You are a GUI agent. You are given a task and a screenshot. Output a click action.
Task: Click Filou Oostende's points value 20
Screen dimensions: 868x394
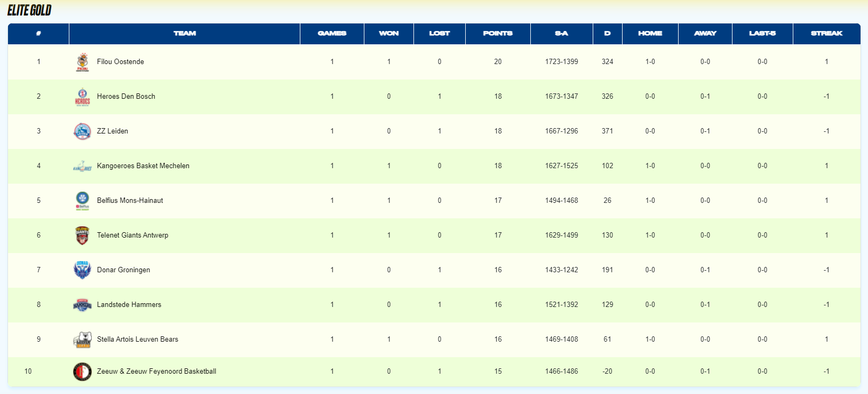(498, 62)
